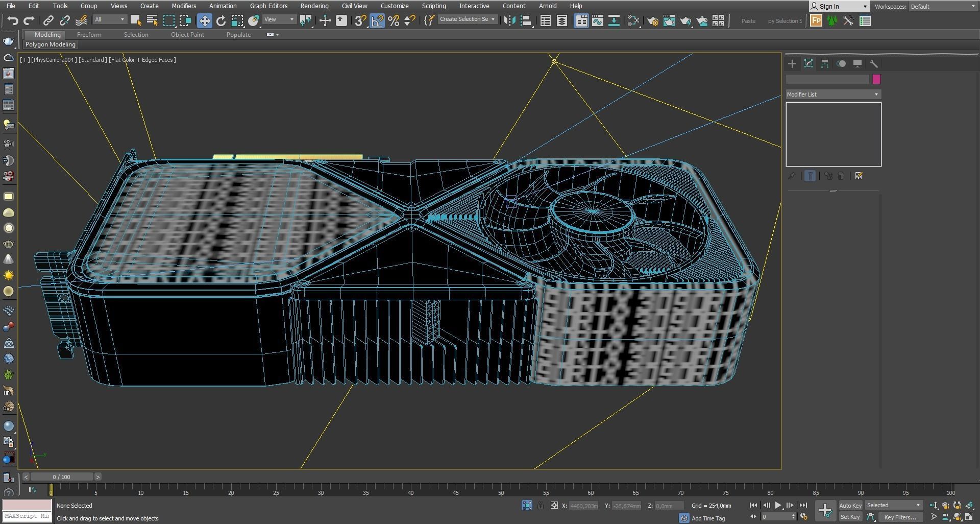Open the Rendering menu
This screenshot has height=524, width=980.
pos(314,6)
